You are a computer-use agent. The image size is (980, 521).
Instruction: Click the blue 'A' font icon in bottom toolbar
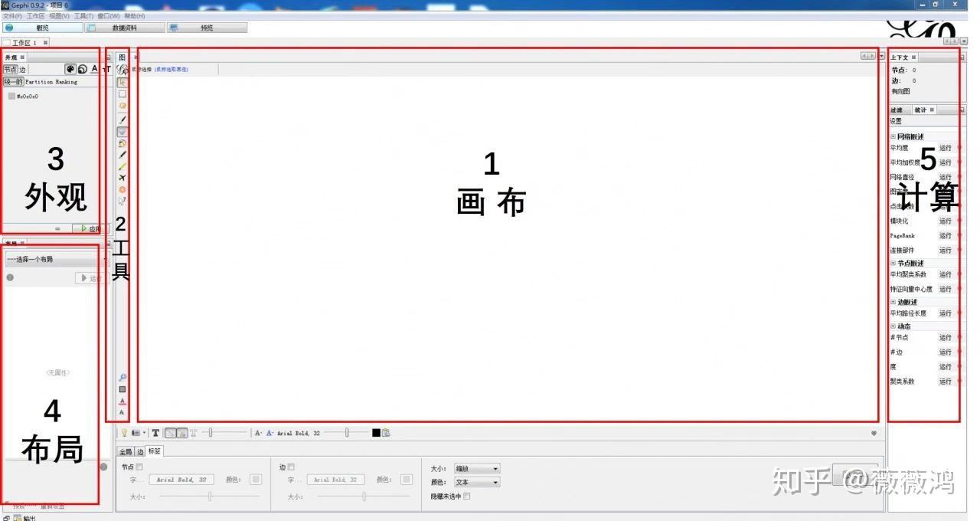point(269,433)
